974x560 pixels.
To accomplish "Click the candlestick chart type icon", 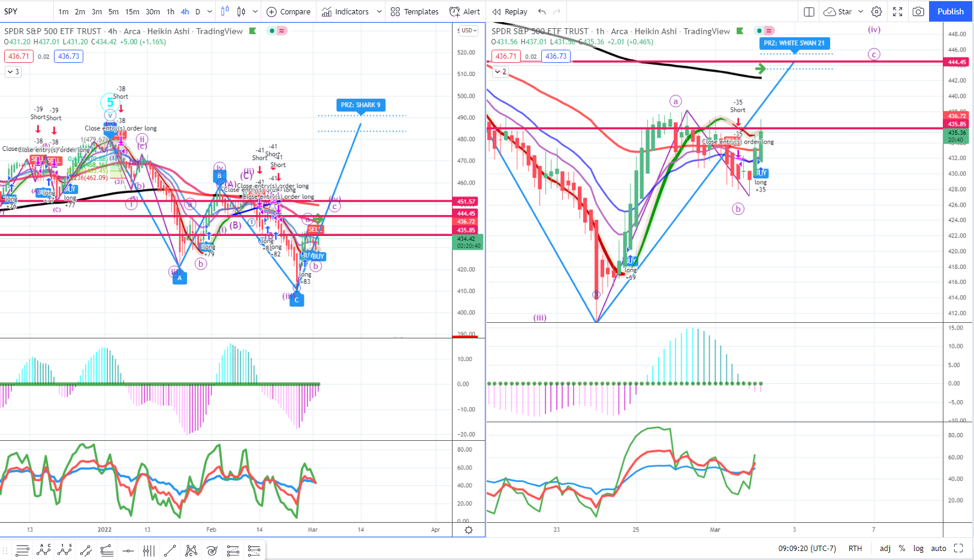I will (241, 11).
